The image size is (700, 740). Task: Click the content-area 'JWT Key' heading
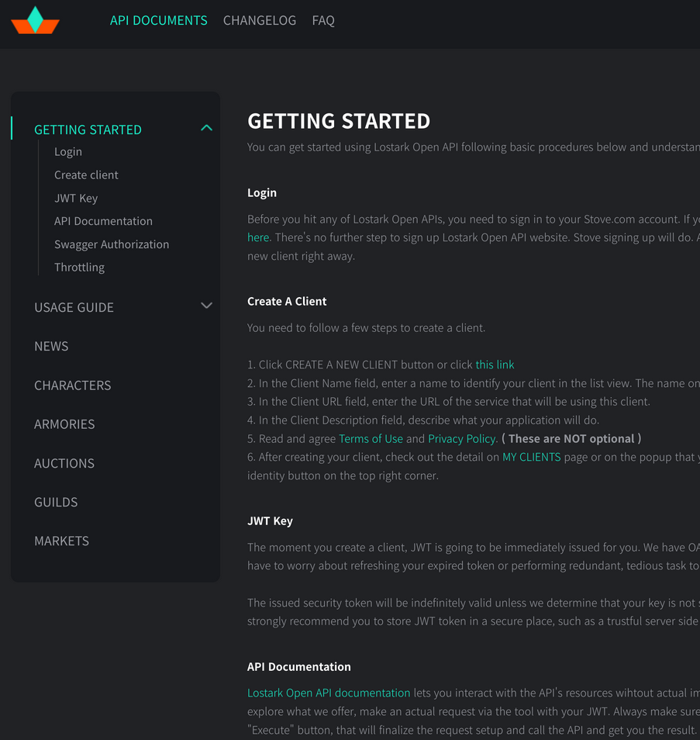[270, 521]
